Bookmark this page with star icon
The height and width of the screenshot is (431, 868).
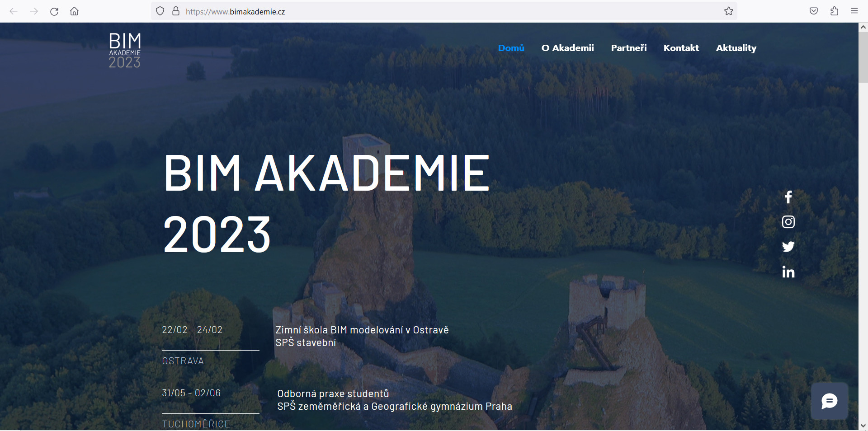click(x=728, y=11)
